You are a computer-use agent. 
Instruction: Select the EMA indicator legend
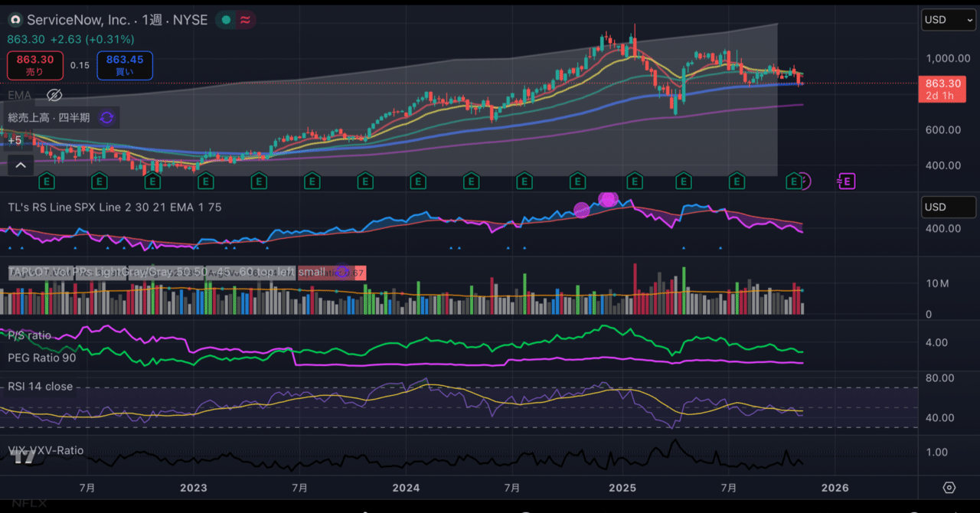(20, 95)
